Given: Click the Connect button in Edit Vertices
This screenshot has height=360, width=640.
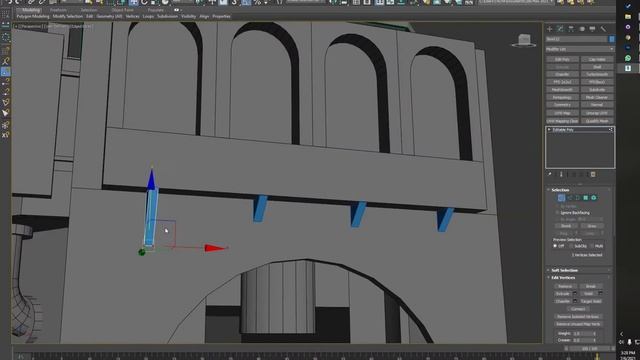Looking at the screenshot, I should coord(578,309).
